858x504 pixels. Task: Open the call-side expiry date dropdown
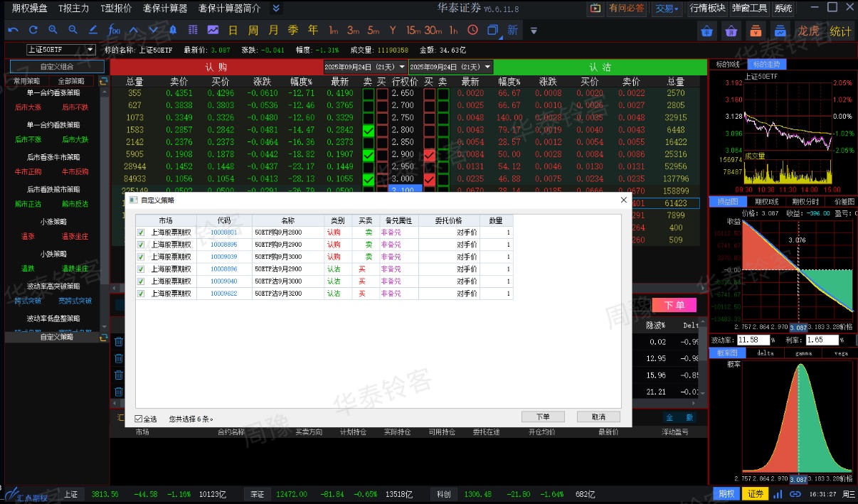(365, 67)
